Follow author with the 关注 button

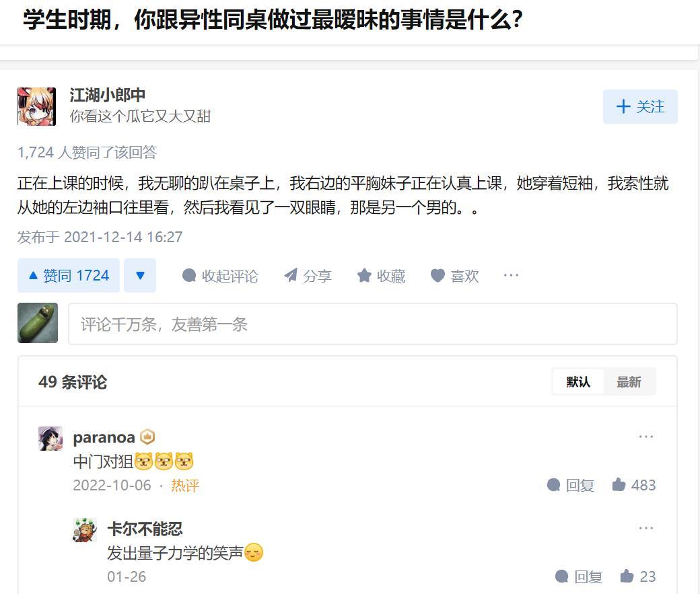click(x=640, y=107)
